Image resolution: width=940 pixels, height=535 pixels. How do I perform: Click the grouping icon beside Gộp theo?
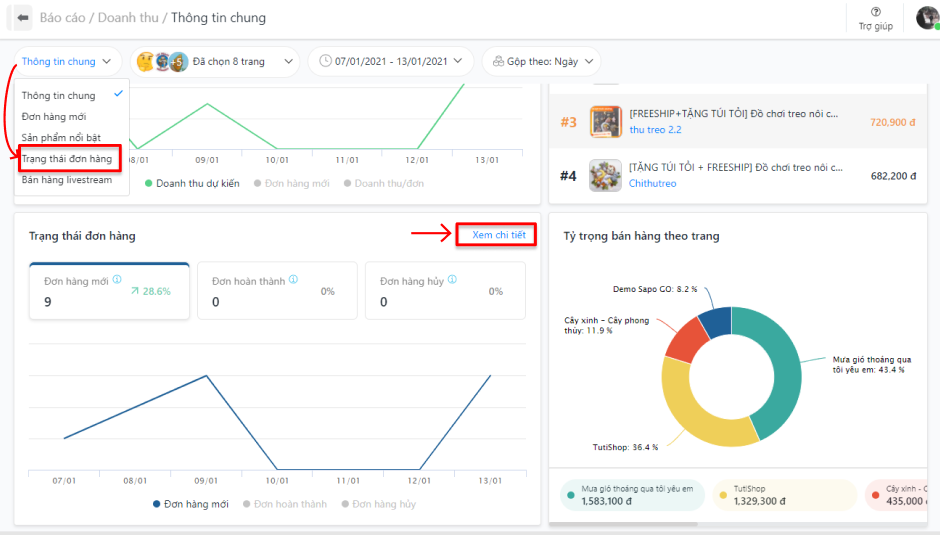point(498,61)
